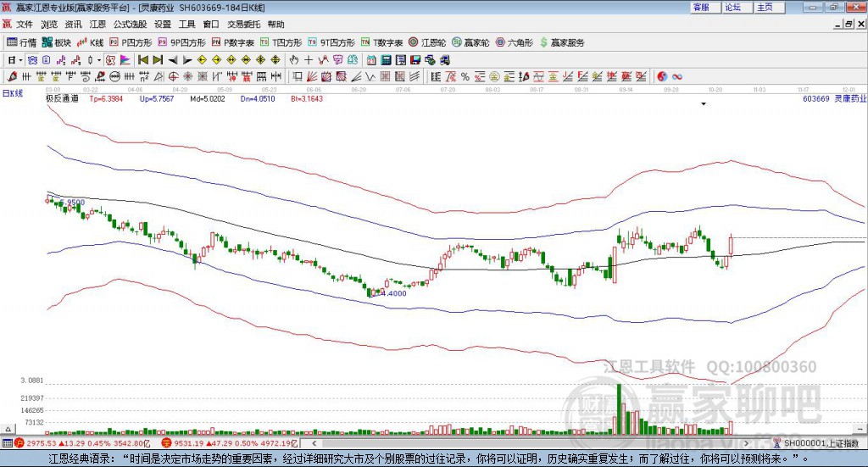Click scroll-left arrow on horizontal scrollbar
868x467 pixels.
[314, 443]
